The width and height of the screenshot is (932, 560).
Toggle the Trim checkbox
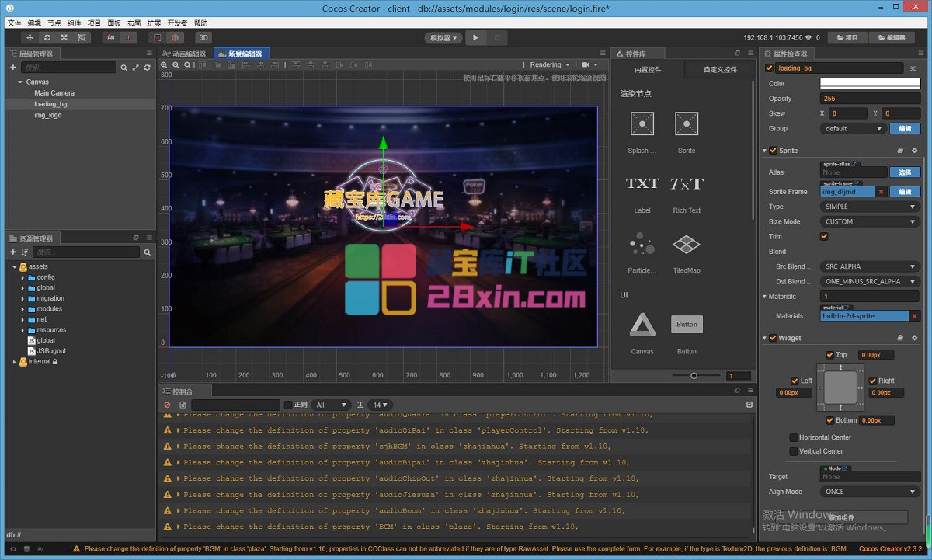point(824,236)
